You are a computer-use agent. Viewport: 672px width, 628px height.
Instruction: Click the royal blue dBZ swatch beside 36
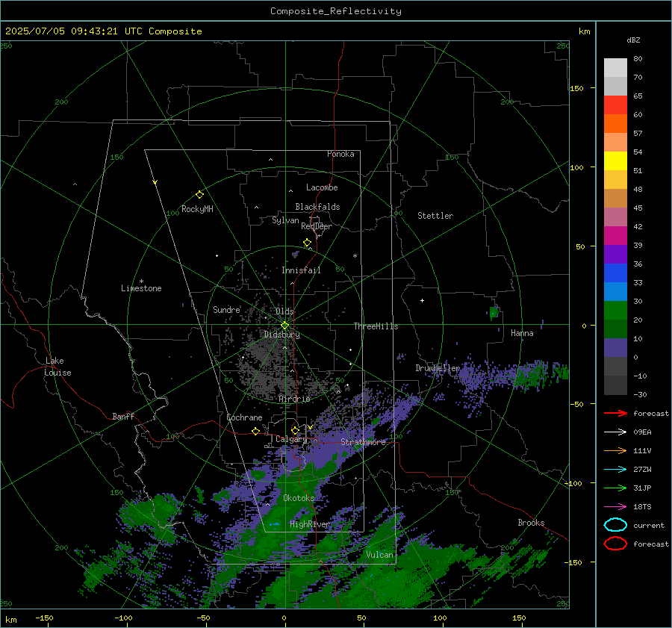pyautogui.click(x=615, y=273)
